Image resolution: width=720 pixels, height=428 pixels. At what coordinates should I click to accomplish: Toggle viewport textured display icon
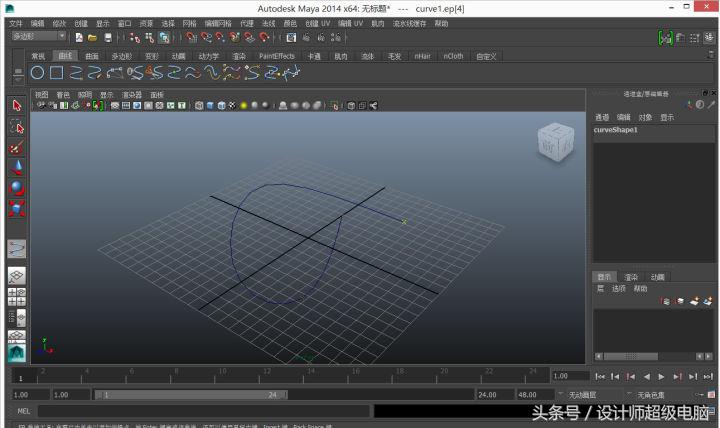[232, 106]
